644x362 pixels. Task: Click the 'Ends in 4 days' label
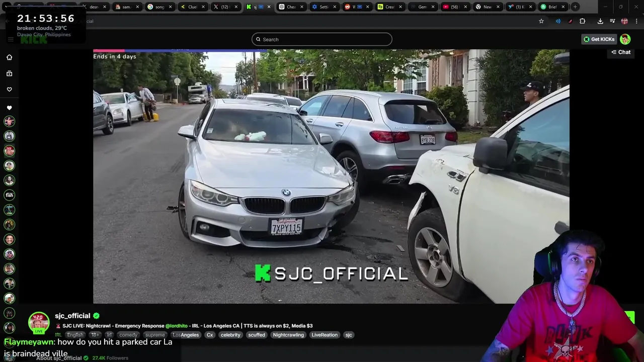tap(115, 56)
